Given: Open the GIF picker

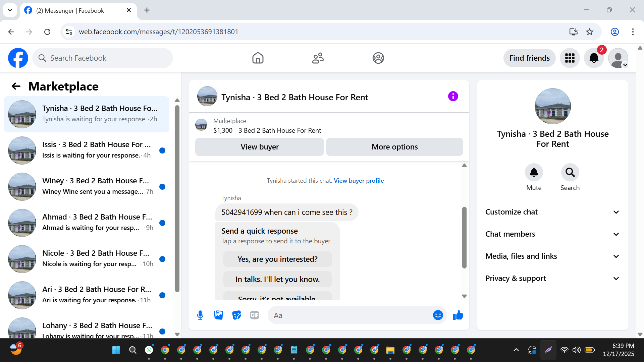Looking at the screenshot, I should (x=255, y=315).
